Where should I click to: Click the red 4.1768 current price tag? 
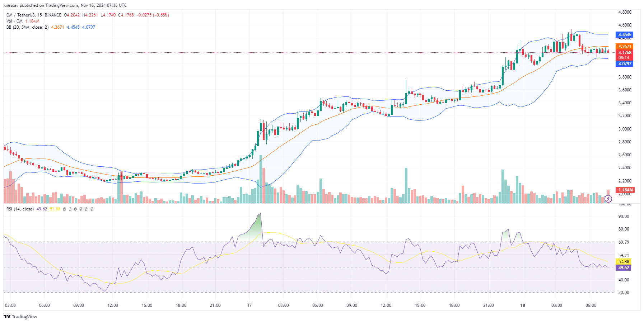(x=625, y=53)
